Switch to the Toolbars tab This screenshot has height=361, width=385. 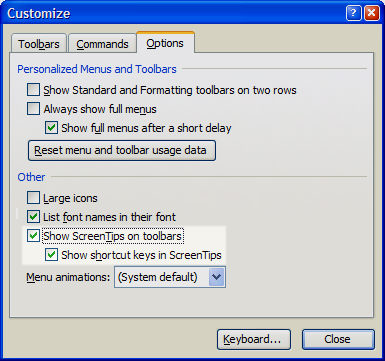coord(39,44)
